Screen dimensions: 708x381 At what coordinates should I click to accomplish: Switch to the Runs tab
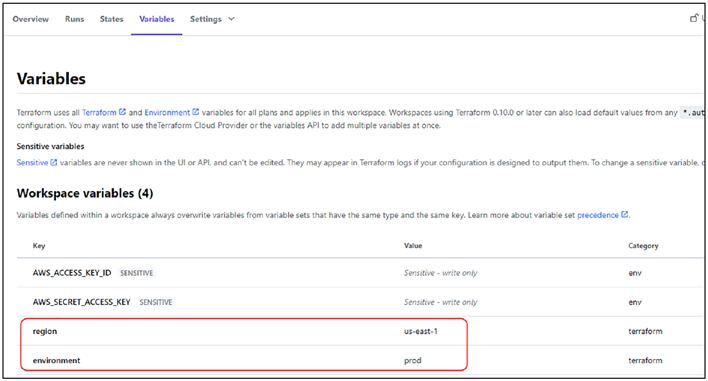[75, 19]
